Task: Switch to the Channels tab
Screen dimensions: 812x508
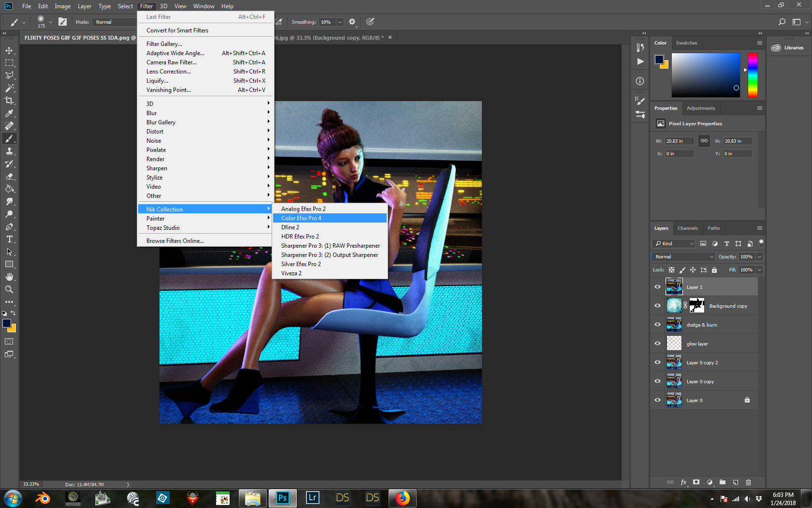Action: (687, 228)
